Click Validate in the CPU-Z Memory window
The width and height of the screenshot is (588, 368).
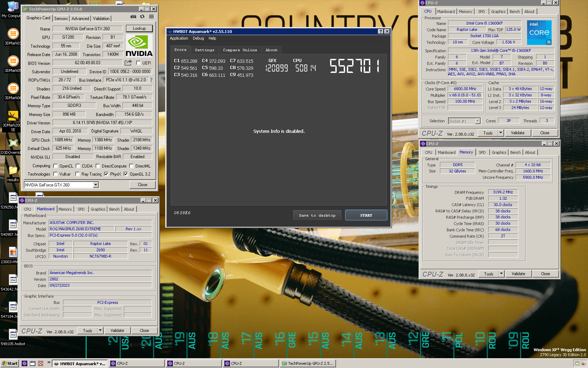point(518,274)
